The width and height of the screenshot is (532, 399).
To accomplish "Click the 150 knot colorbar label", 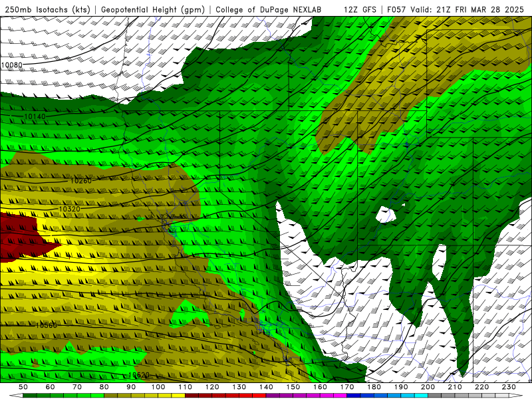I will click(x=293, y=387).
